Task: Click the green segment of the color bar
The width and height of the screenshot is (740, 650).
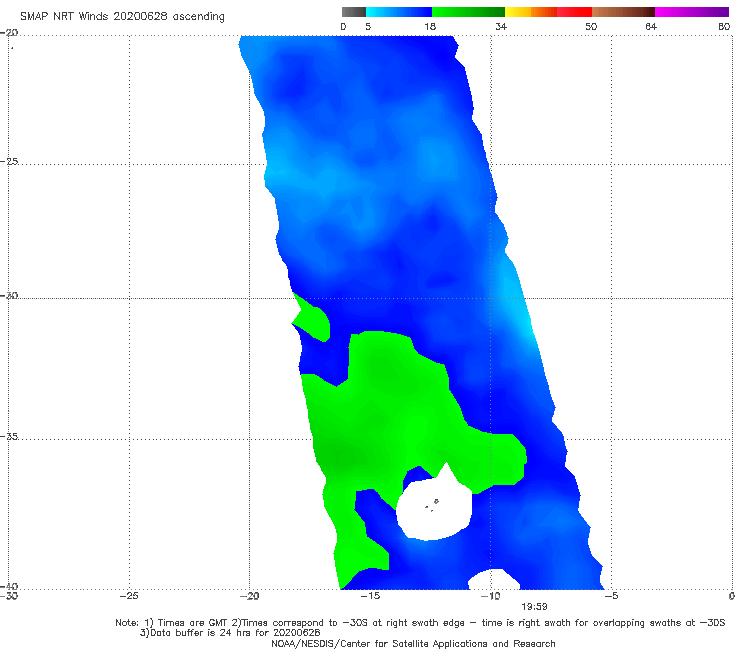Action: [x=468, y=12]
